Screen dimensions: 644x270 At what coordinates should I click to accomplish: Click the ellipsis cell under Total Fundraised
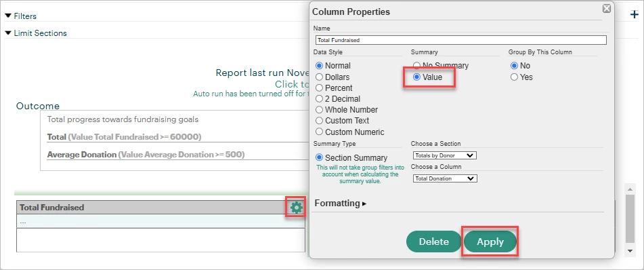coord(160,221)
